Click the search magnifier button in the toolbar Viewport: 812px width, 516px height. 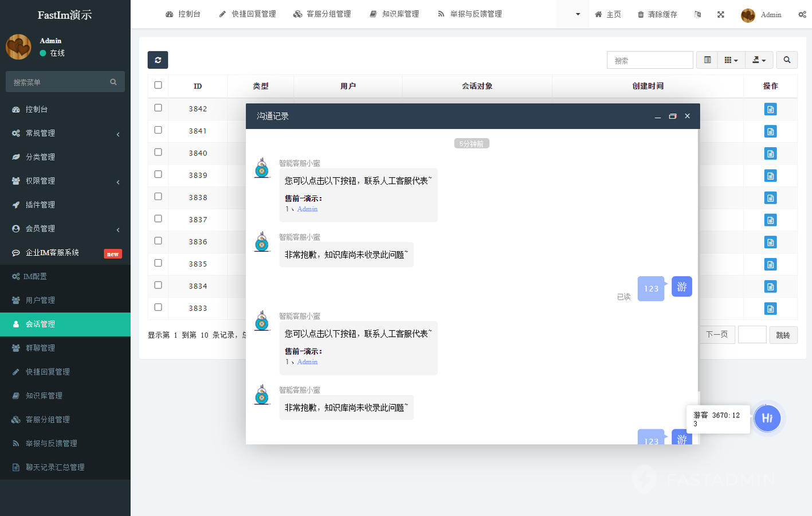(x=787, y=60)
